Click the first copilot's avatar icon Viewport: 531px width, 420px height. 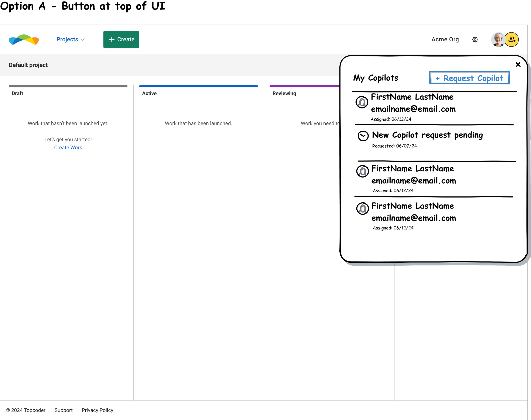362,102
